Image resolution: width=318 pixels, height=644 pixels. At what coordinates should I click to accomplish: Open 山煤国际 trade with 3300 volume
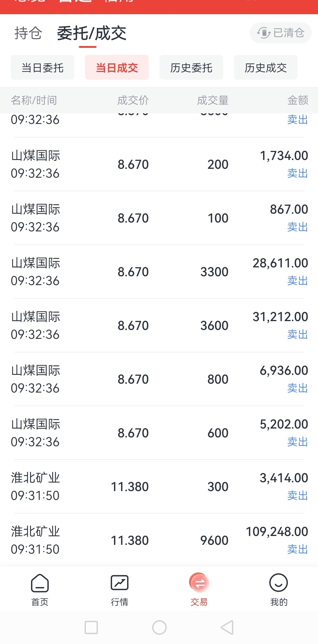(159, 272)
